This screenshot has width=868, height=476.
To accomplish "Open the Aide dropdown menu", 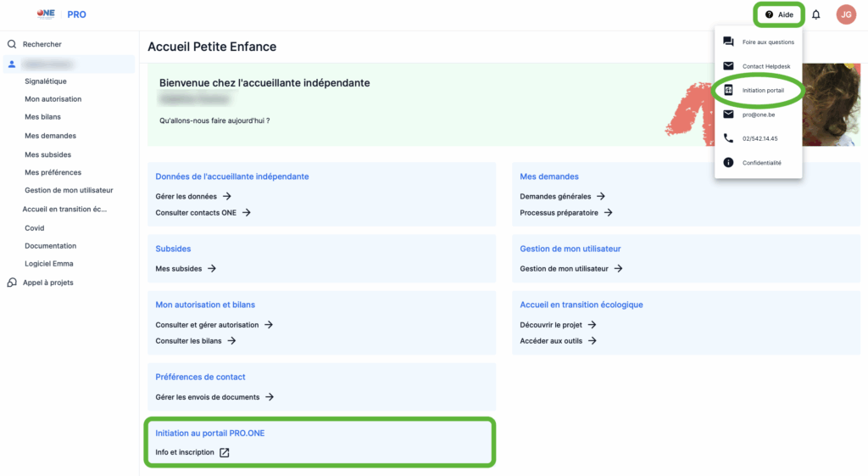I will (779, 14).
